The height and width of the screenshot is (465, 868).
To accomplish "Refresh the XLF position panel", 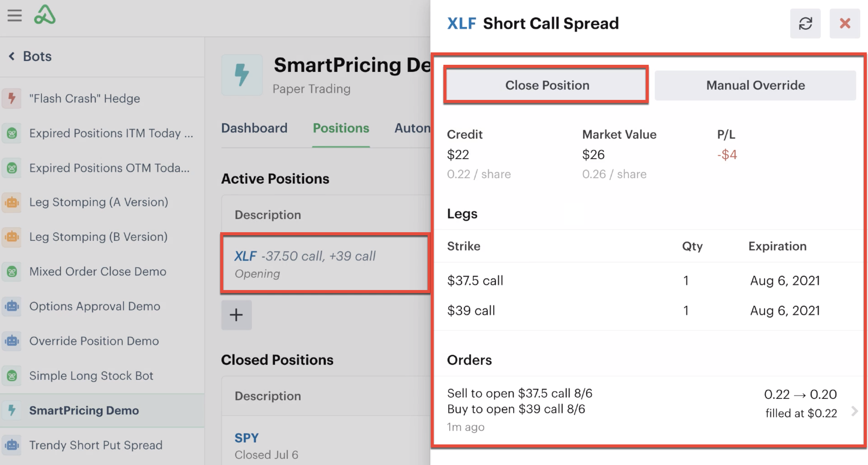I will pyautogui.click(x=805, y=24).
